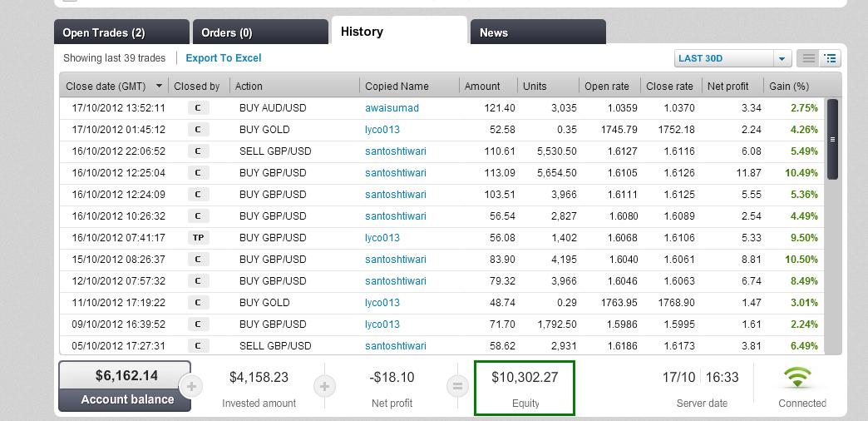Click plus icon before Net profit
The image size is (868, 421).
point(324,386)
